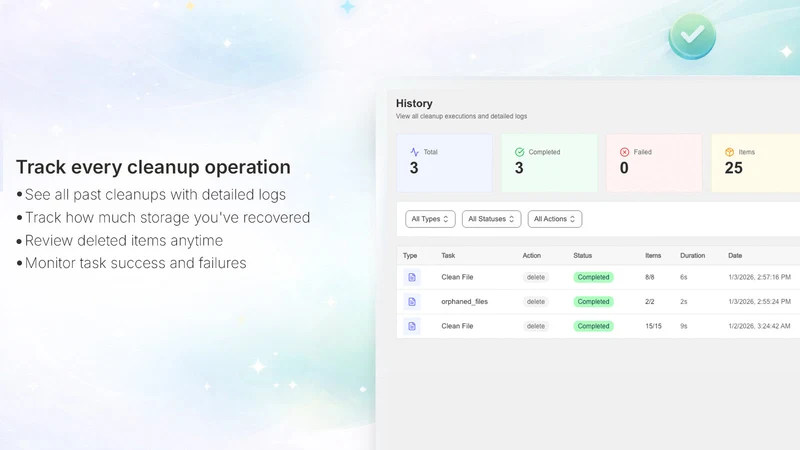
Task: Click the Completed card showing 3
Action: pos(549,163)
